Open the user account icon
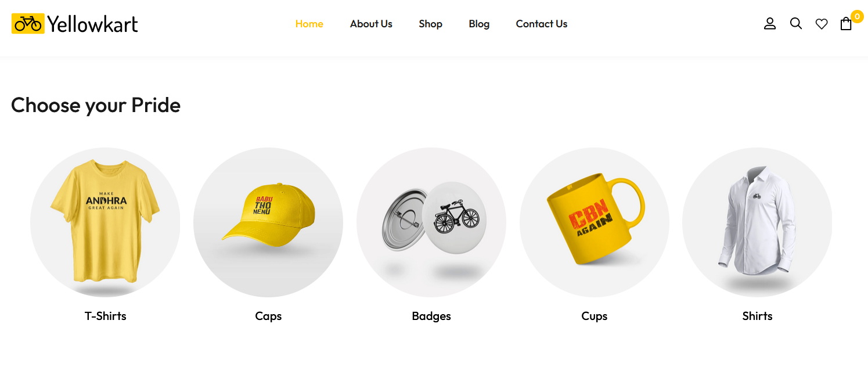Image resolution: width=868 pixels, height=367 pixels. (x=770, y=24)
